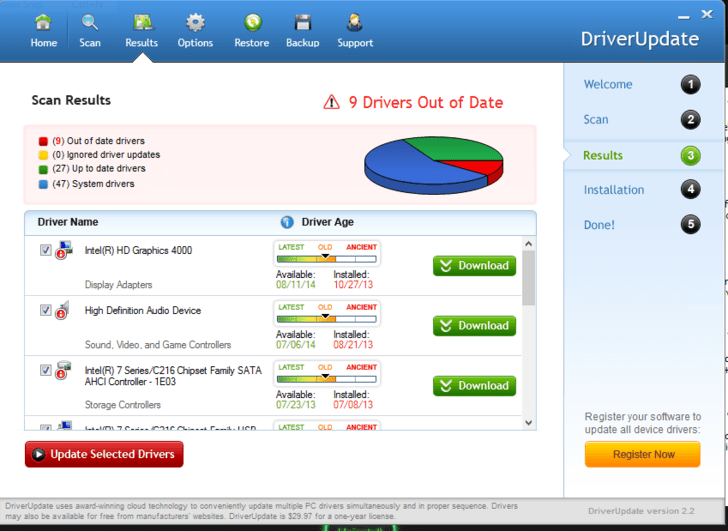Image resolution: width=728 pixels, height=531 pixels.
Task: Click the scan results pie chart
Action: pyautogui.click(x=434, y=165)
